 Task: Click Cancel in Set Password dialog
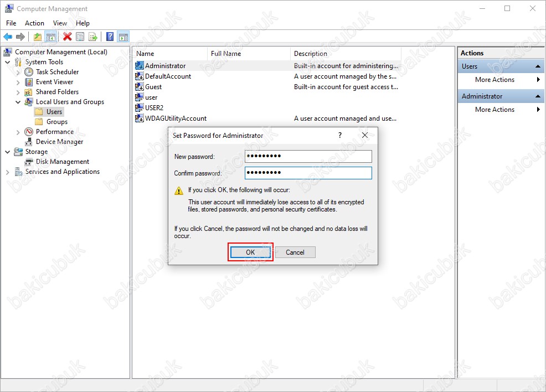pos(295,252)
